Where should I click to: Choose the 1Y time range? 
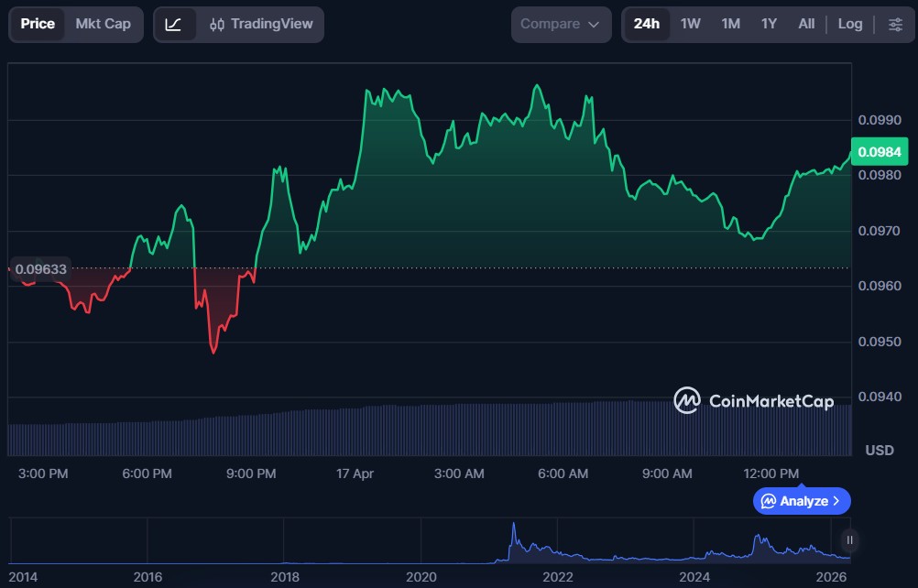pyautogui.click(x=769, y=24)
